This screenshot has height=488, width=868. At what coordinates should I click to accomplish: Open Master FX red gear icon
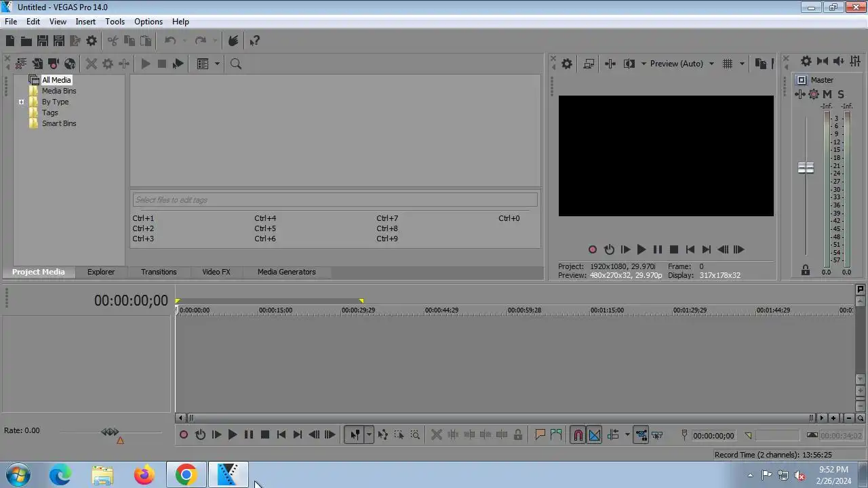(x=814, y=94)
